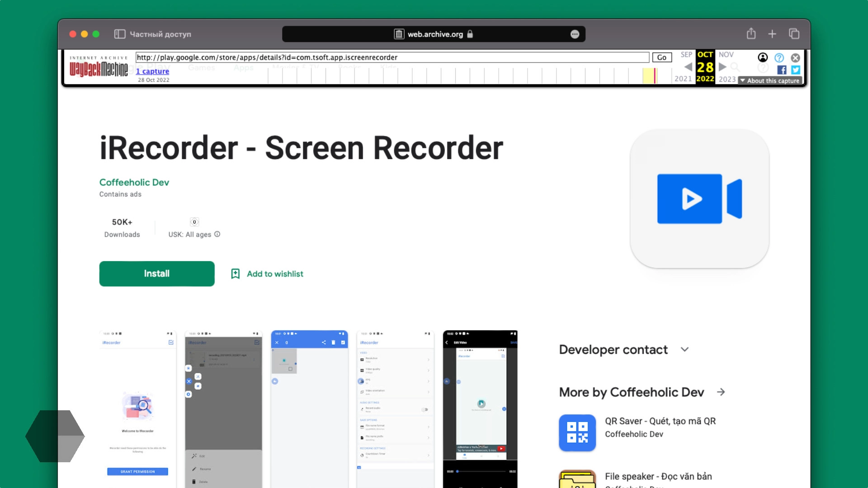Click the Wayback URL input field

click(x=392, y=57)
